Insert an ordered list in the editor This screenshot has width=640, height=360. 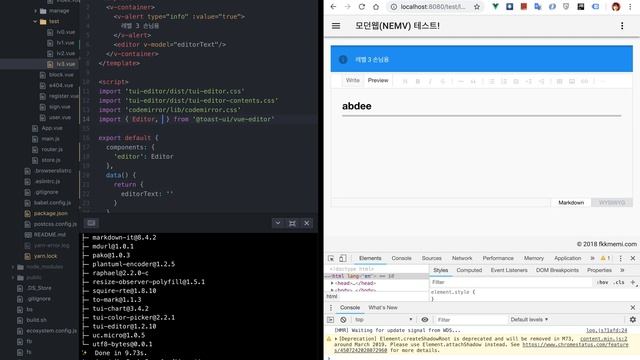[x=504, y=81]
